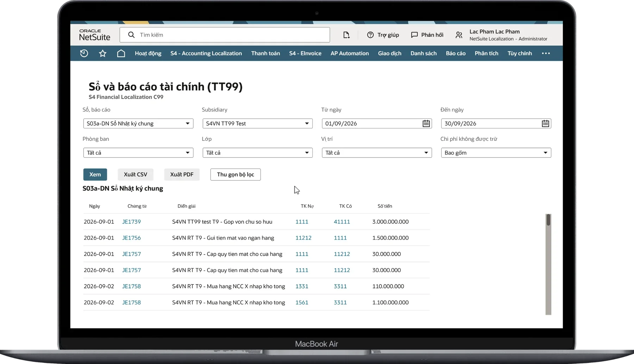Show more navigation items via ellipsis
The image size is (634, 364).
pos(546,53)
